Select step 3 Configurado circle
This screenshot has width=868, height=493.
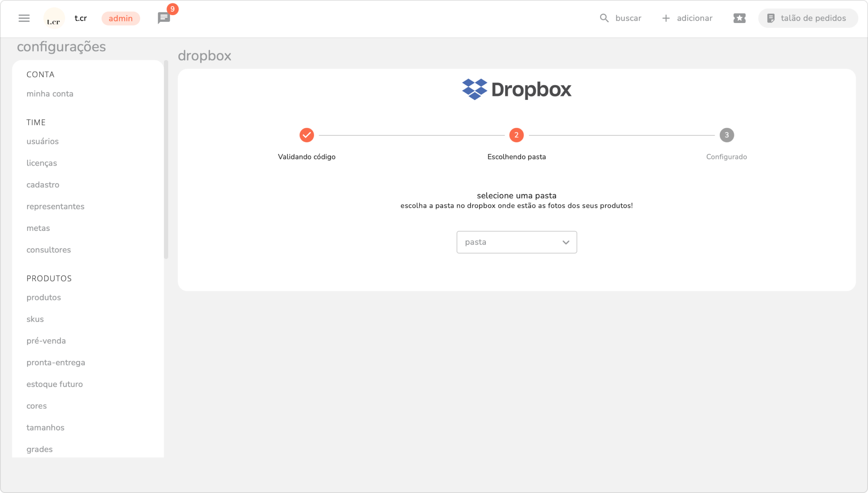click(726, 135)
